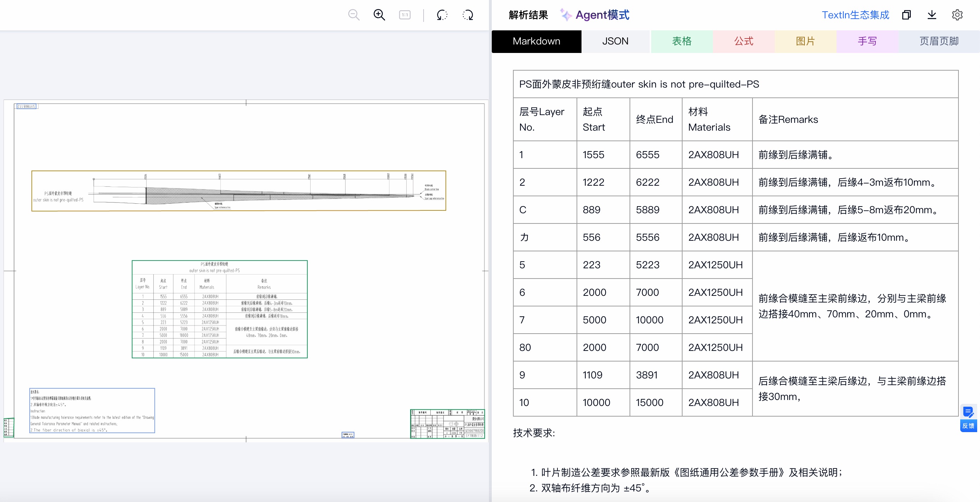Click the '备注Remarks' header cell
This screenshot has height=502, width=980.
(x=855, y=119)
